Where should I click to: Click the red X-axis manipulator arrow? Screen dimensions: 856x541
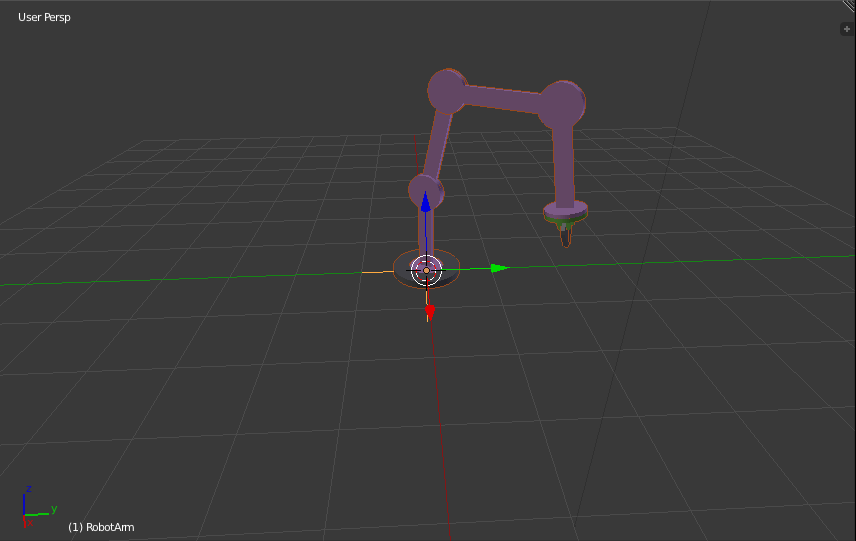coord(430,312)
